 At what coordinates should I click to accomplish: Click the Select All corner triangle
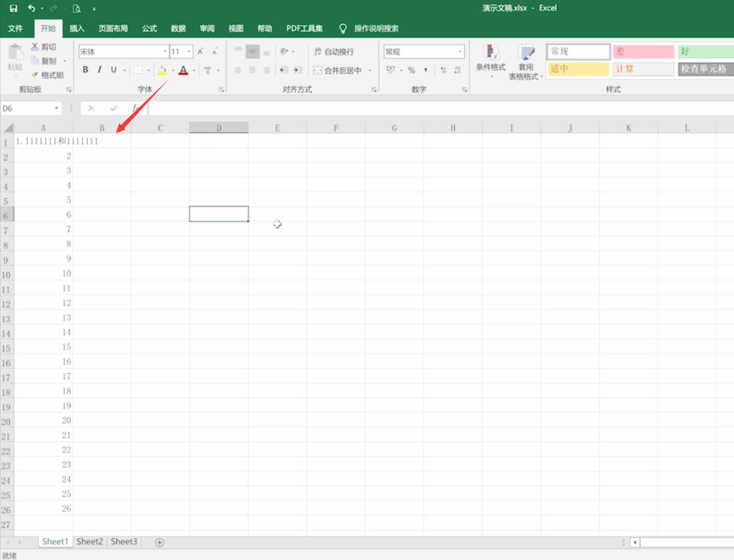pos(8,128)
